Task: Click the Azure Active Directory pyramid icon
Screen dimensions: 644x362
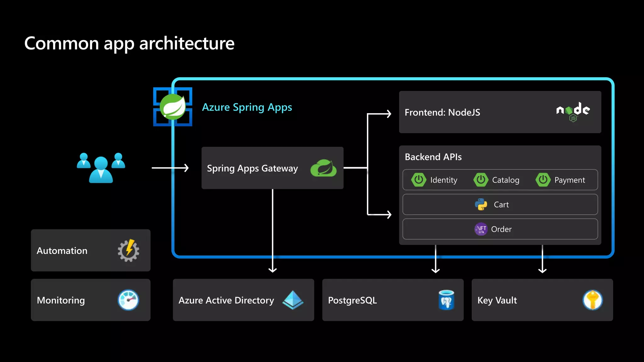Action: click(293, 300)
